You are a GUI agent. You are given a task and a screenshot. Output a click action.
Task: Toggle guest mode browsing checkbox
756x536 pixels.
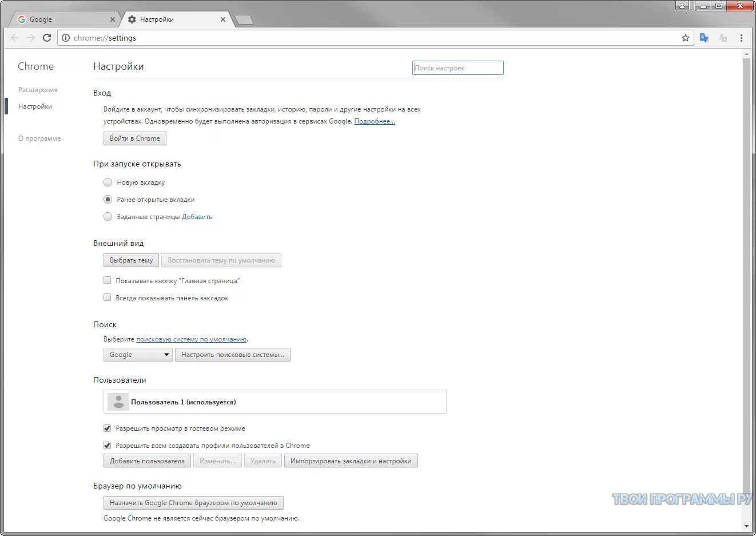pos(107,428)
